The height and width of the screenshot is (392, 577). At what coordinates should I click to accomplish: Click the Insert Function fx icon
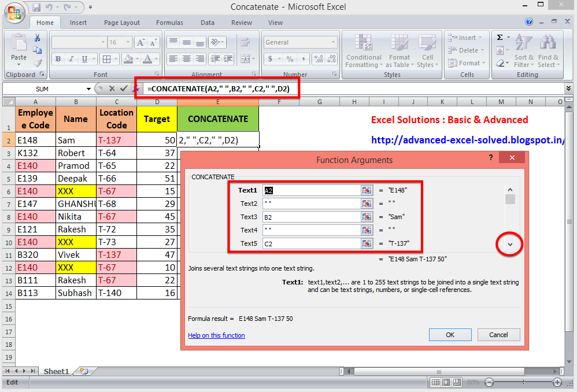(136, 89)
